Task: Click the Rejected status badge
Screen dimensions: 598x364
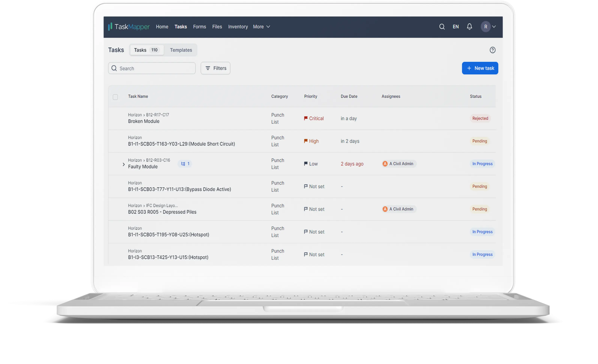Action: click(x=480, y=118)
